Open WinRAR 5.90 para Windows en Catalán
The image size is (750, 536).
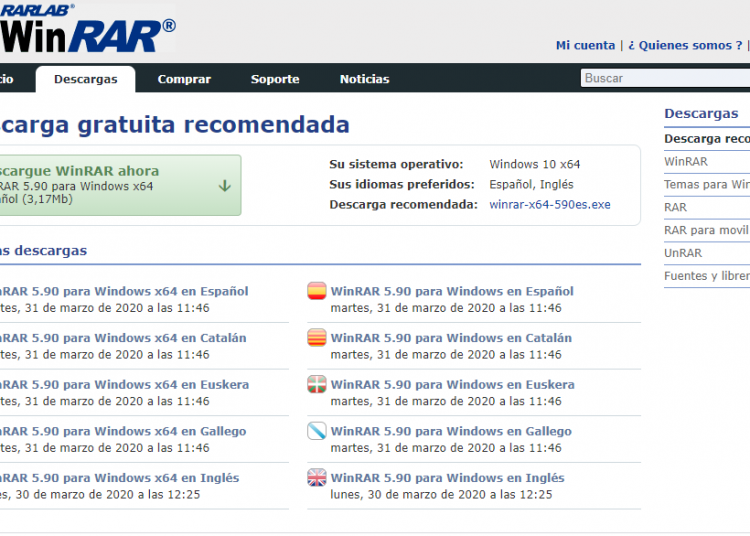(x=451, y=338)
